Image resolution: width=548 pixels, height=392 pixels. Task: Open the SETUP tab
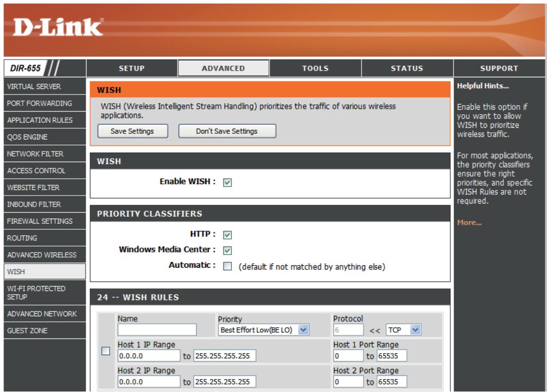(x=132, y=68)
